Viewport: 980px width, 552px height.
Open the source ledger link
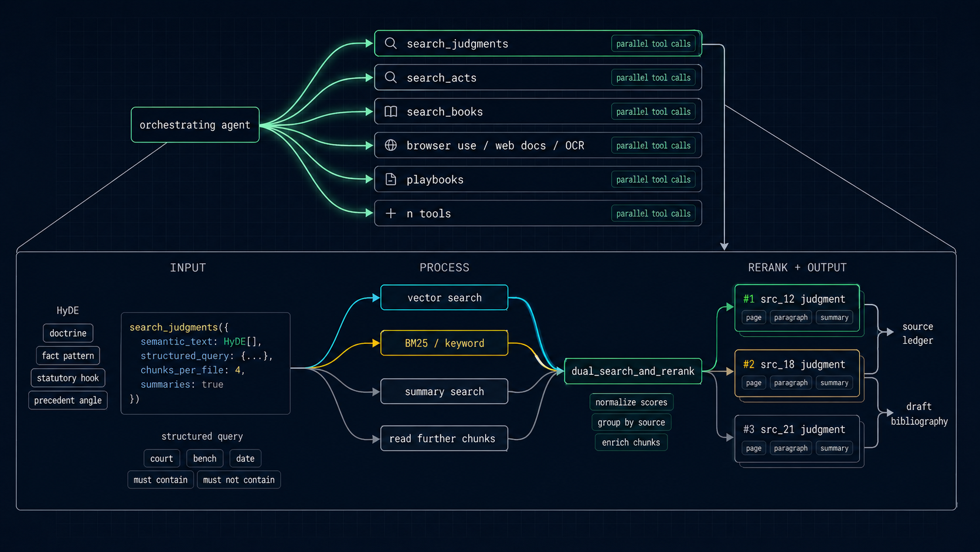pos(917,333)
